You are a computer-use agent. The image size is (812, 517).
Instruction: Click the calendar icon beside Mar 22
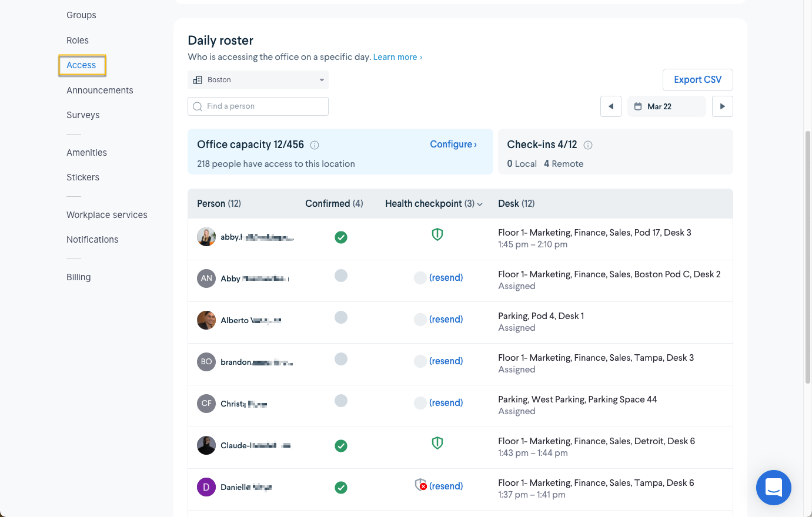pyautogui.click(x=638, y=106)
